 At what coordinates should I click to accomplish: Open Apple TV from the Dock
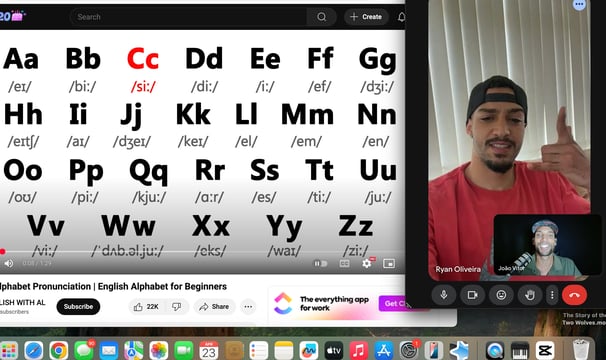334,351
